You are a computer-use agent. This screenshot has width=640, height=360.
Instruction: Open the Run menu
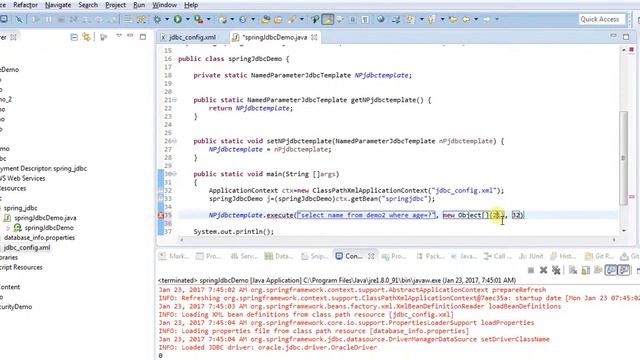(139, 5)
